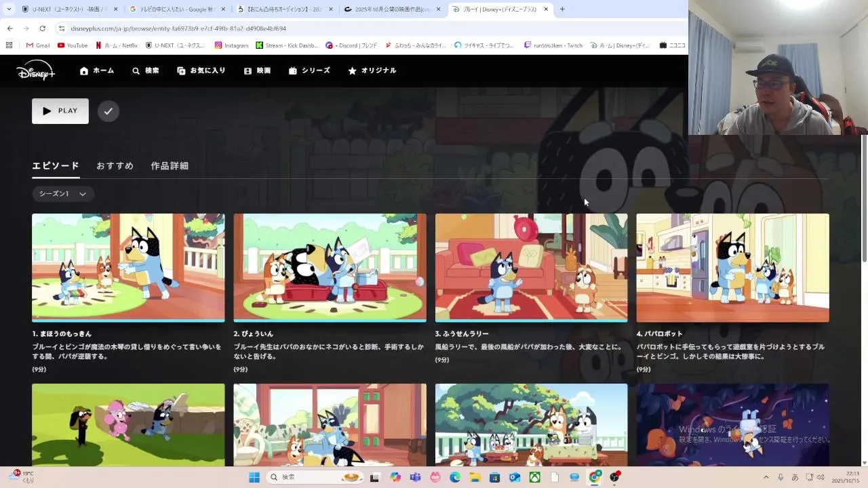Open the second-row thumbnail with night sky
Screen dimensions: 868x488
pos(732,425)
